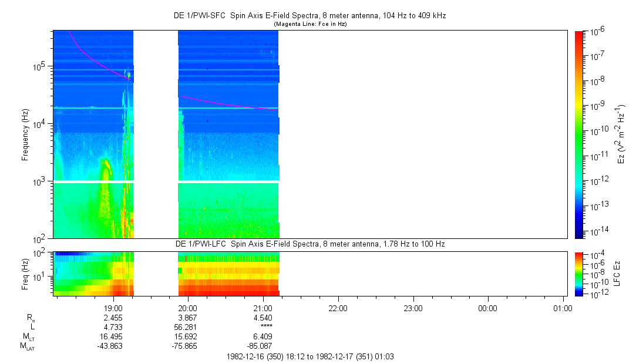Click the PWI-LFC lower panel title
Viewport: 636px width, 364px height.
pyautogui.click(x=311, y=244)
